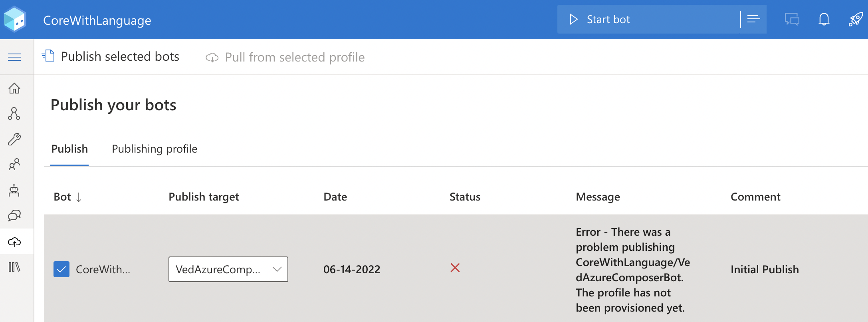This screenshot has height=322, width=868.
Task: Sort by the Bot column header
Action: pos(67,197)
